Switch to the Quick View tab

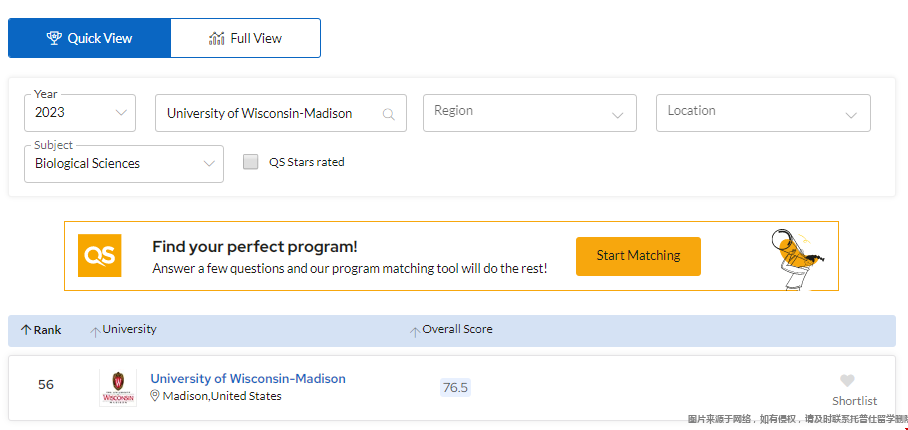coord(90,38)
